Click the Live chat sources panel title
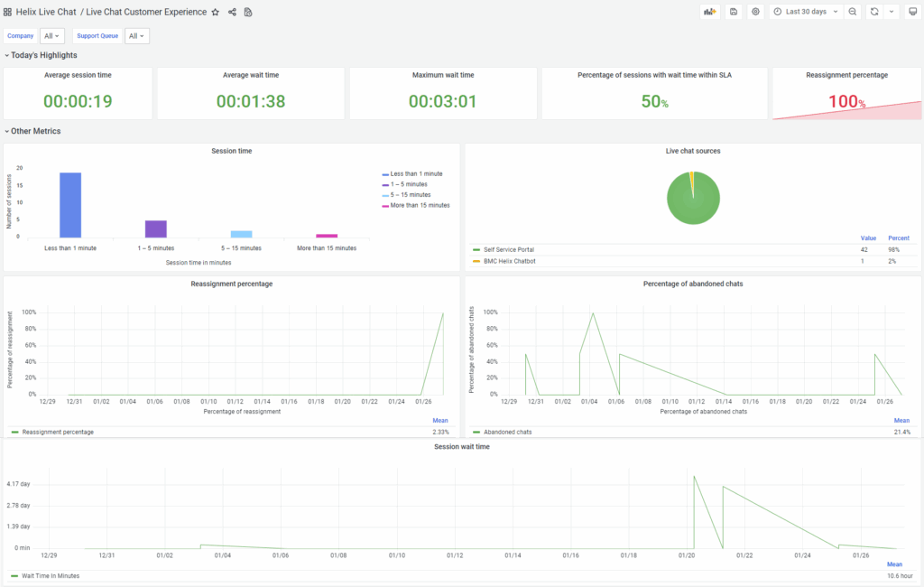Screen dimensions: 924x587 (693, 151)
